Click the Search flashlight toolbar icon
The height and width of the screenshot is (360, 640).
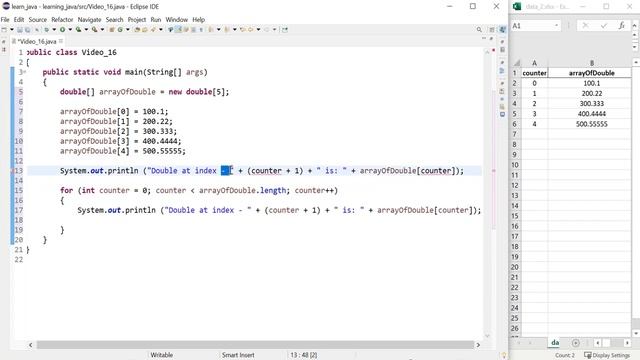pos(153,30)
